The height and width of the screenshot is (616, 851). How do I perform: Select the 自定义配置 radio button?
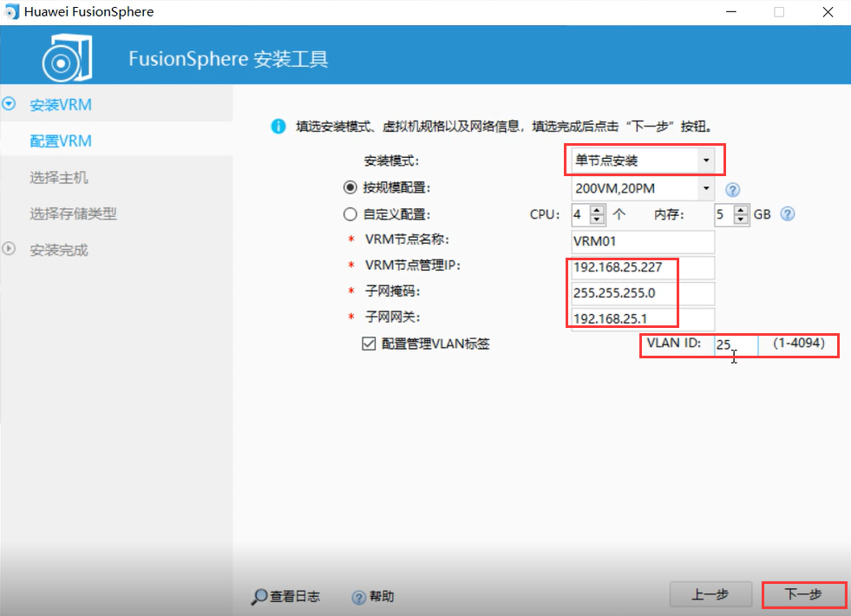350,214
